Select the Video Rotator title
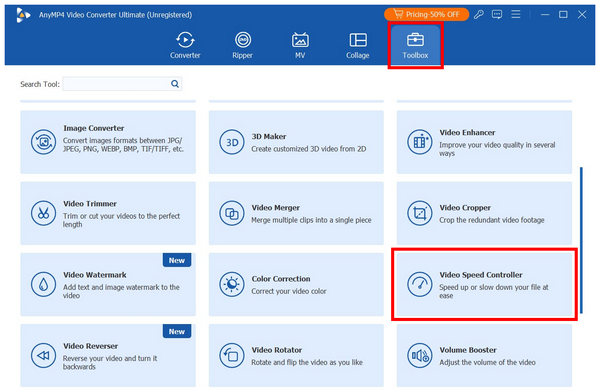The image size is (600, 392). point(277,350)
